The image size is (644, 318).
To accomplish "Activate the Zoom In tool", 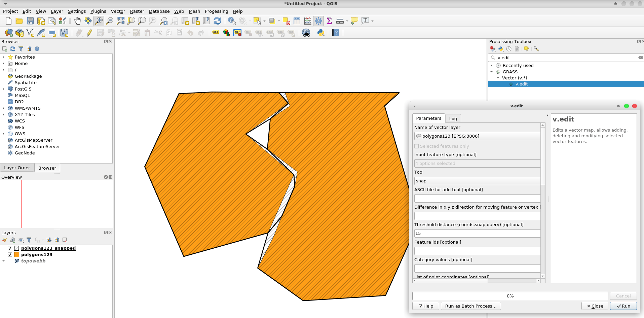I will (x=99, y=21).
